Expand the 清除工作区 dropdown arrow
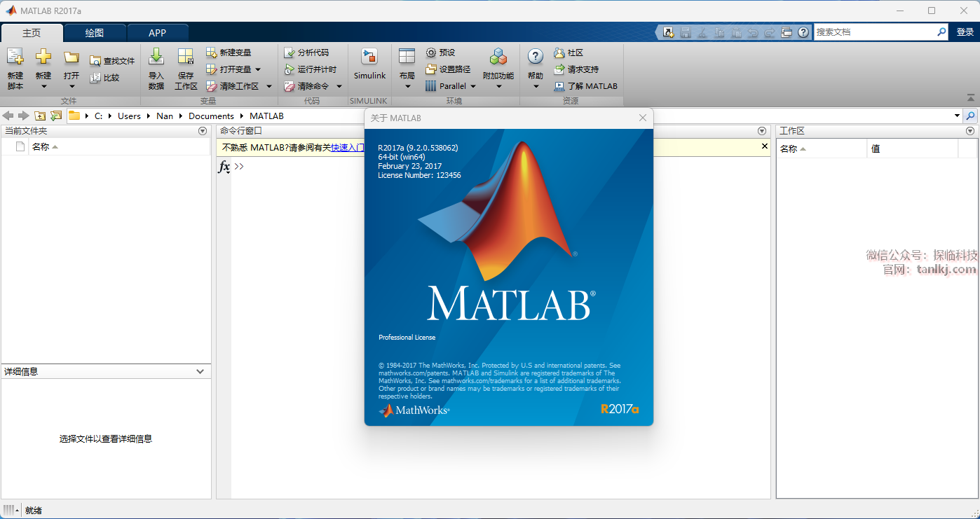The width and height of the screenshot is (980, 519). click(269, 86)
